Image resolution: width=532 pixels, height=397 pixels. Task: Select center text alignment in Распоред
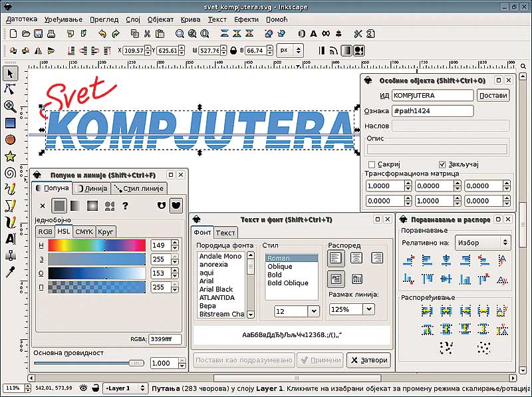[x=356, y=258]
